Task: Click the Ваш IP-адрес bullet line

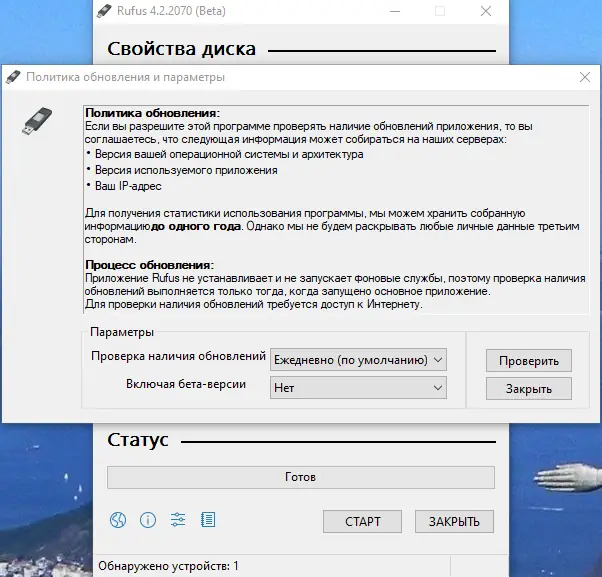Action: point(128,186)
